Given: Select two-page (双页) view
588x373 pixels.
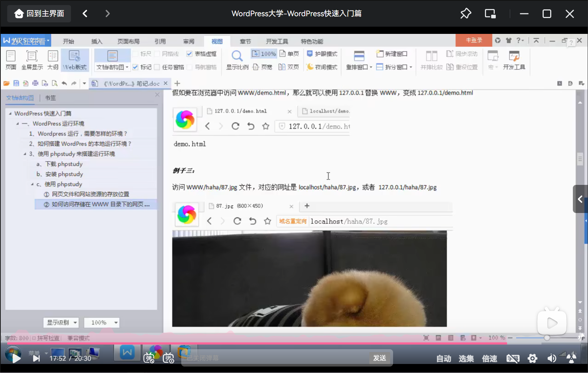Looking at the screenshot, I should click(x=289, y=67).
